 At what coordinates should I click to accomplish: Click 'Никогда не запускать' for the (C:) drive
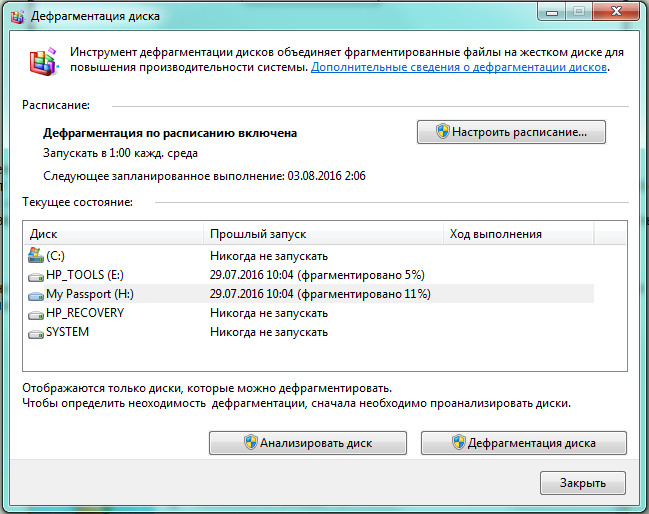click(269, 256)
